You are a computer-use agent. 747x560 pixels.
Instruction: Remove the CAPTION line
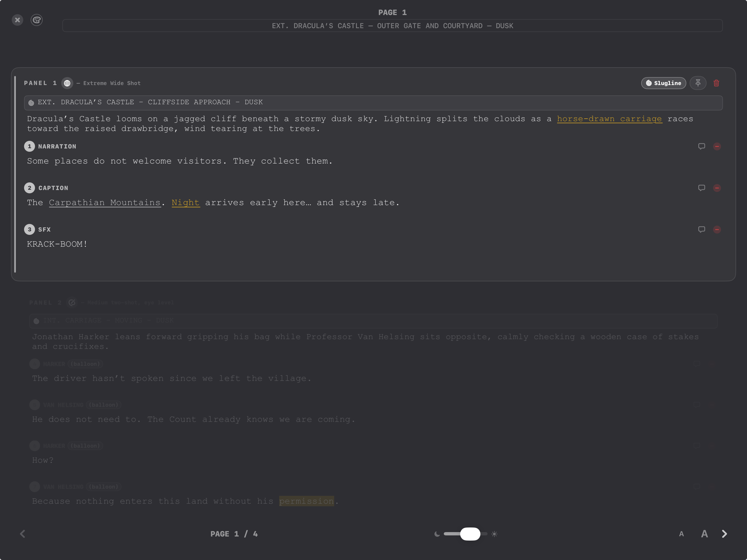(x=717, y=188)
